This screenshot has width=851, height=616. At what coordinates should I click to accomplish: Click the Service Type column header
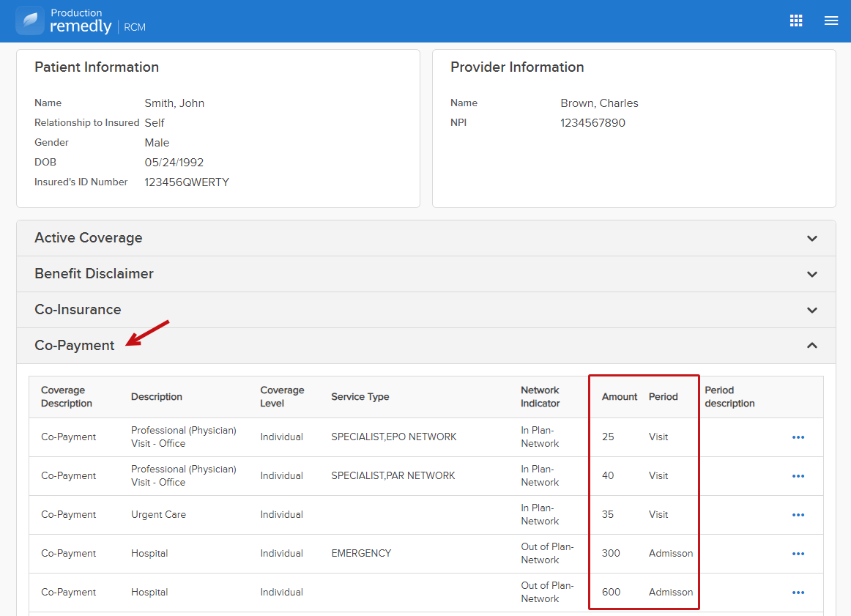360,397
